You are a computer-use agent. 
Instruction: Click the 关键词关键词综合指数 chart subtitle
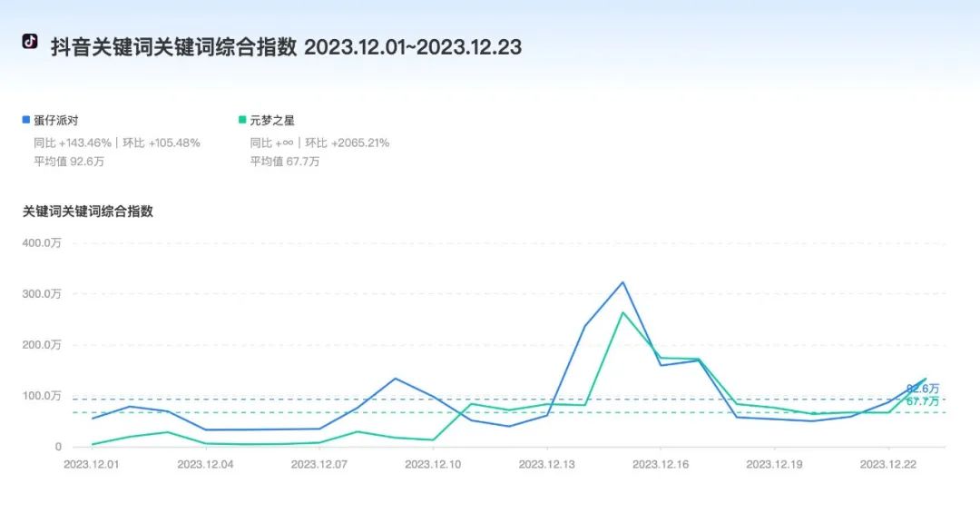pos(87,212)
